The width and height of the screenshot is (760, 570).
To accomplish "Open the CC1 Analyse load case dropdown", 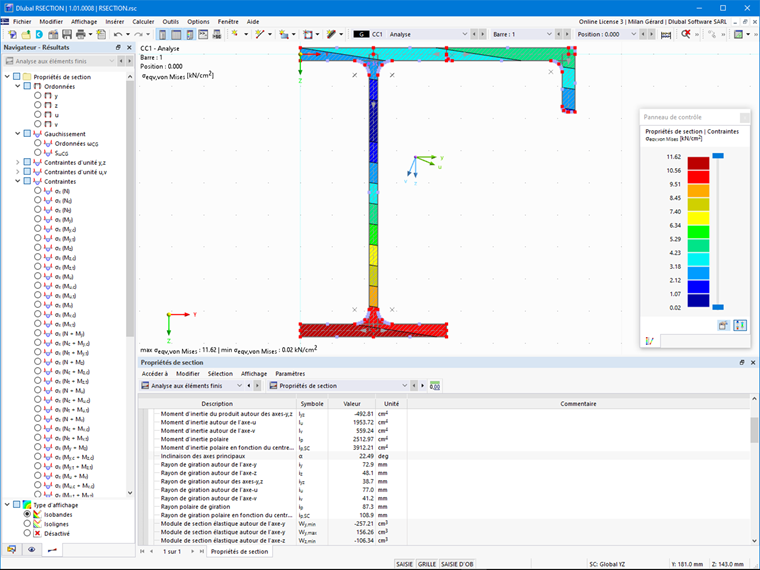I will [x=464, y=34].
